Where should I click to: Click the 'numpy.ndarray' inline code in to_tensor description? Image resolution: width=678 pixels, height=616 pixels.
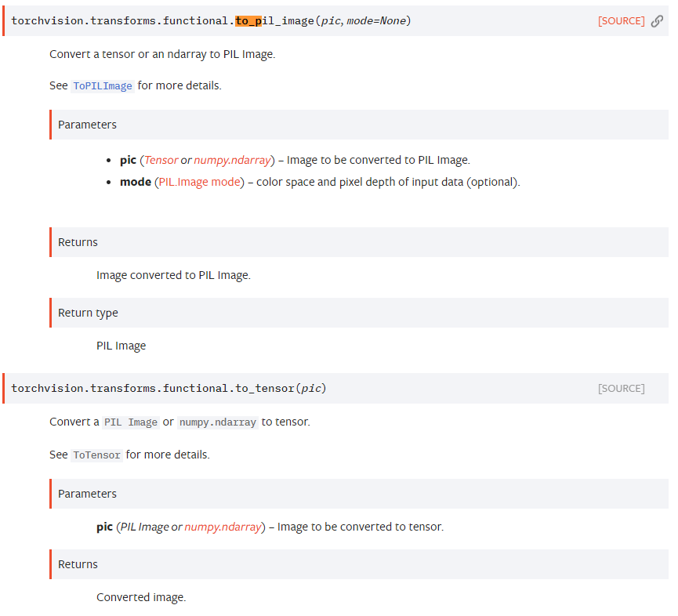(217, 422)
